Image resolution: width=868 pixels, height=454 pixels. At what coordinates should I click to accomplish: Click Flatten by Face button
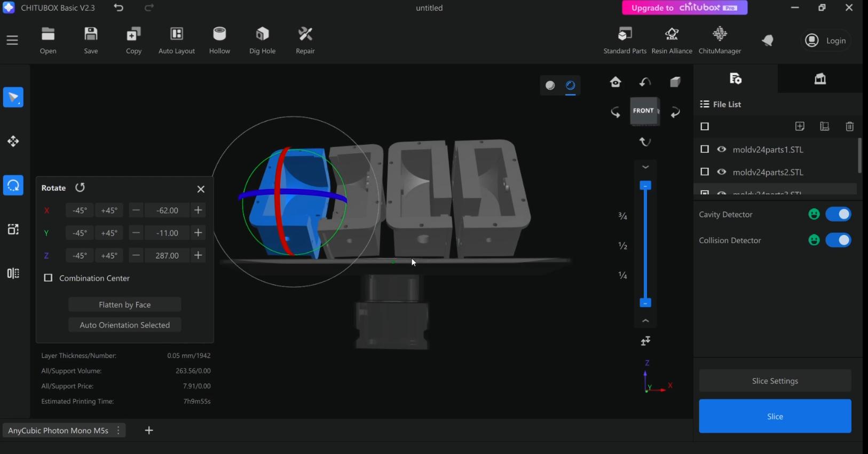coord(125,304)
